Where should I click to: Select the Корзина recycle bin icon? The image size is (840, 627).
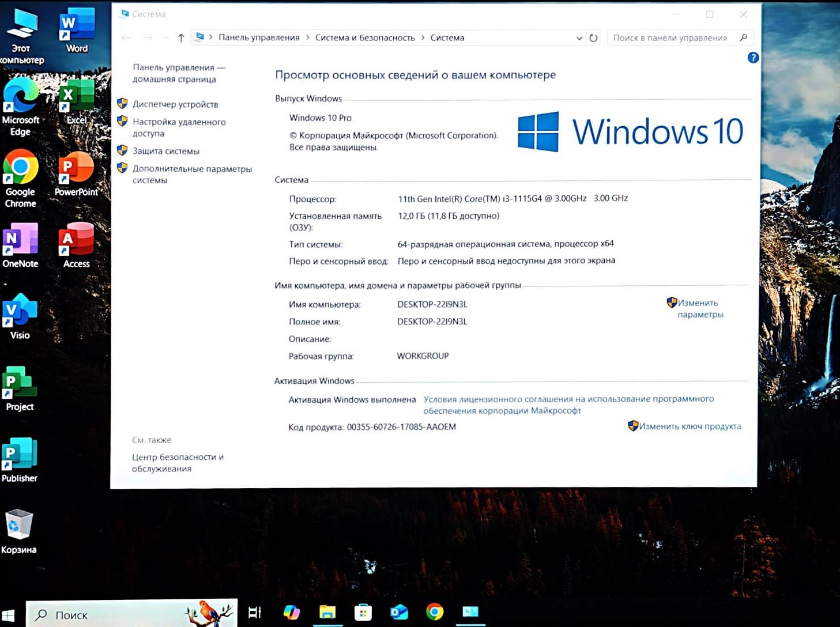coord(19,532)
